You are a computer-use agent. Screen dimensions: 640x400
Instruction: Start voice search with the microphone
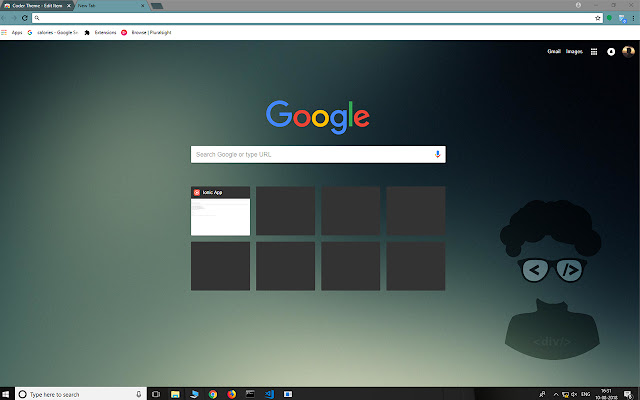438,154
